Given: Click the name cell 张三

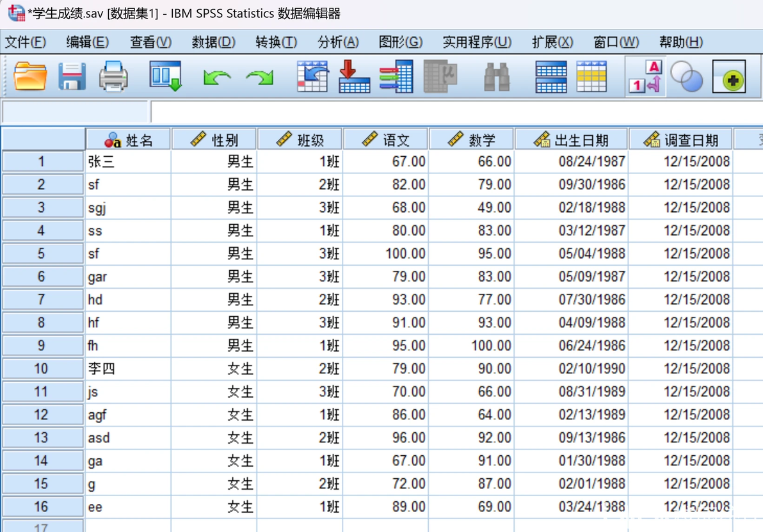Looking at the screenshot, I should point(129,161).
